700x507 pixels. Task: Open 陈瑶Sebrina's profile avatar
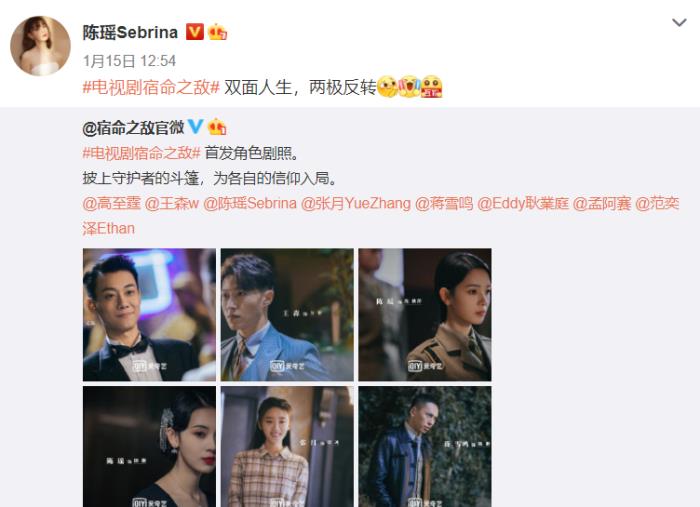(41, 46)
